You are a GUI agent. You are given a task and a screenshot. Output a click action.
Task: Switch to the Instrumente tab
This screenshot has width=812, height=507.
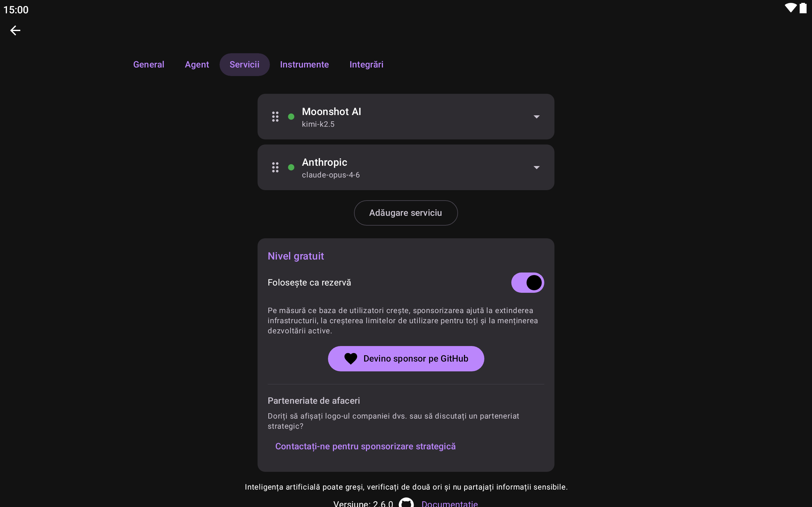(304, 64)
